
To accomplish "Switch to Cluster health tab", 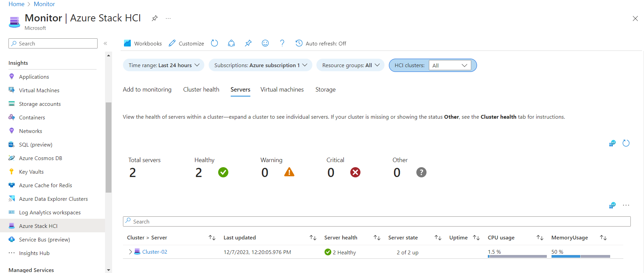I will pyautogui.click(x=201, y=90).
